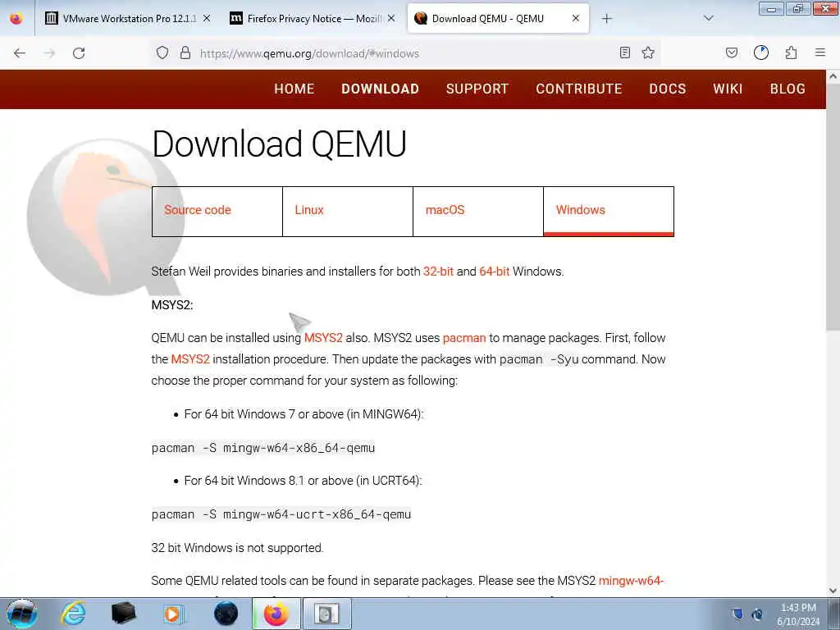
Task: Click the 'MSYS2:' section label
Action: [x=172, y=305]
